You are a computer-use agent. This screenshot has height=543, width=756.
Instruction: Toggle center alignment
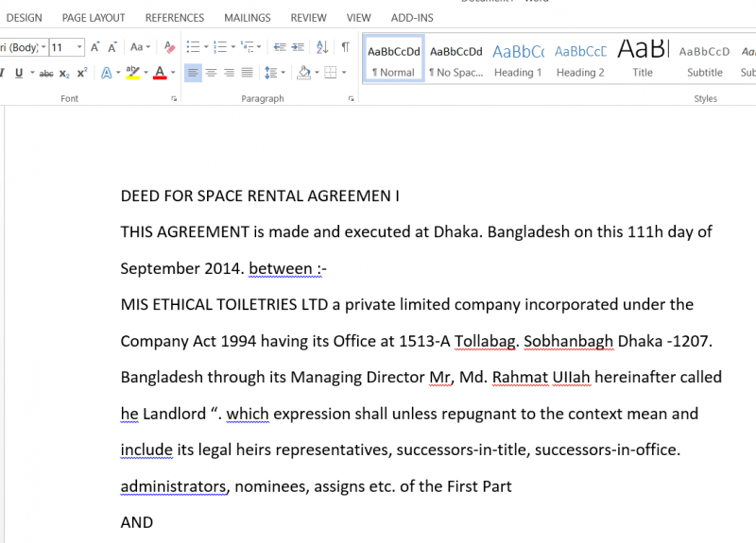pos(211,73)
